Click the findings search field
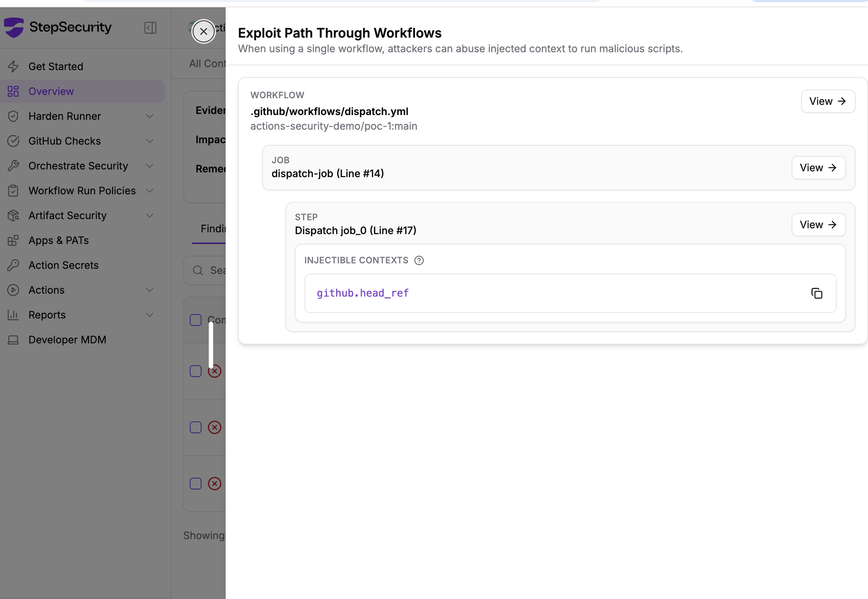 pos(216,270)
